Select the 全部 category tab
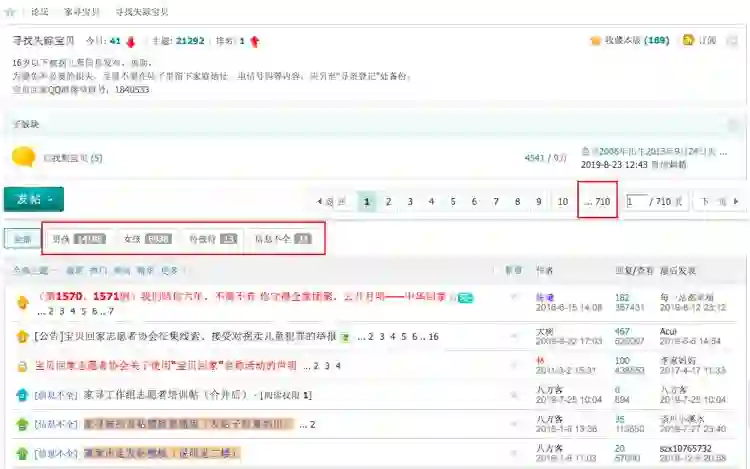 (x=22, y=239)
